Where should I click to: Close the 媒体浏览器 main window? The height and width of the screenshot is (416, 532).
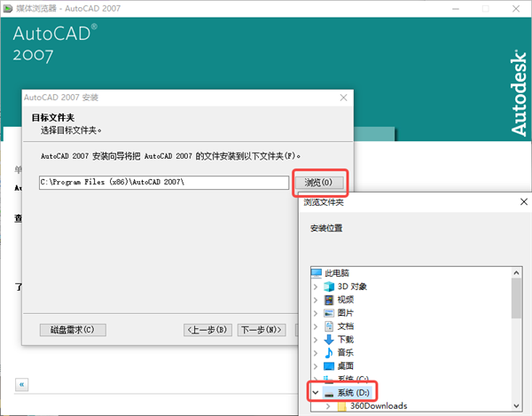(x=516, y=9)
